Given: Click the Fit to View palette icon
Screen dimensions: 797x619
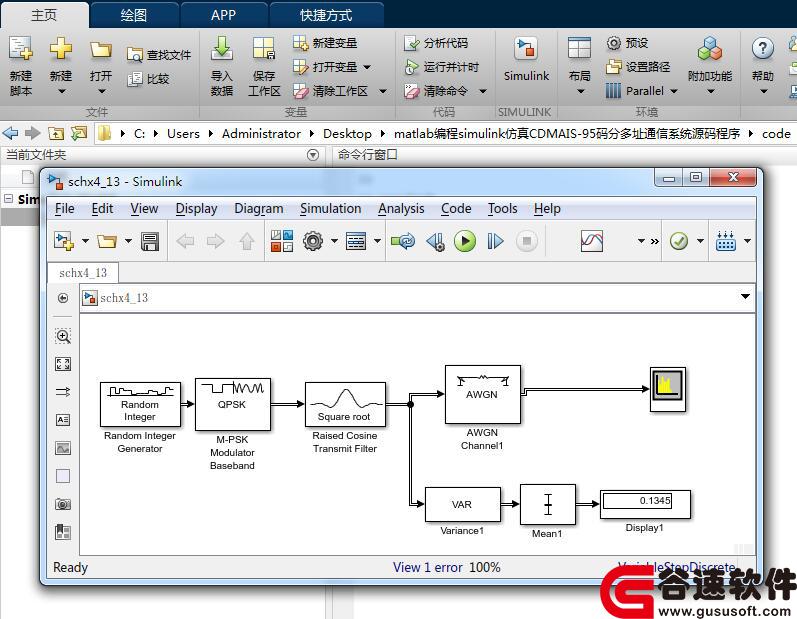Looking at the screenshot, I should coord(63,364).
